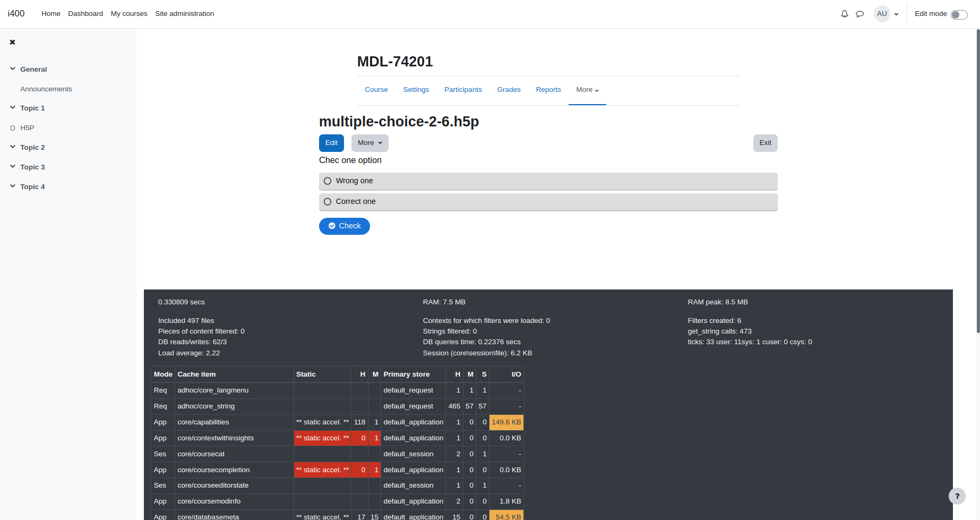
Task: Click the 'General' section label
Action: coord(33,70)
